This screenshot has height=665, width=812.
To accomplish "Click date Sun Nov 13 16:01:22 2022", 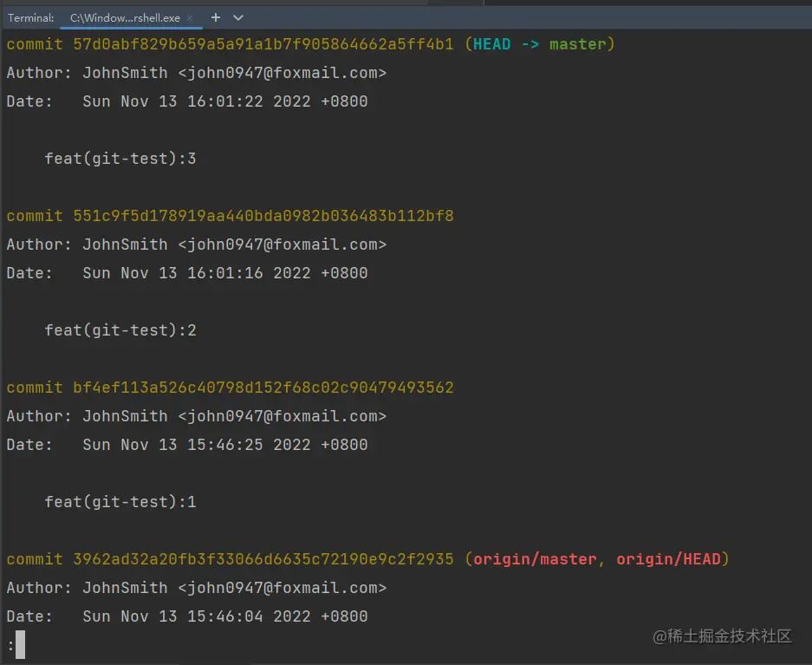I will point(197,101).
